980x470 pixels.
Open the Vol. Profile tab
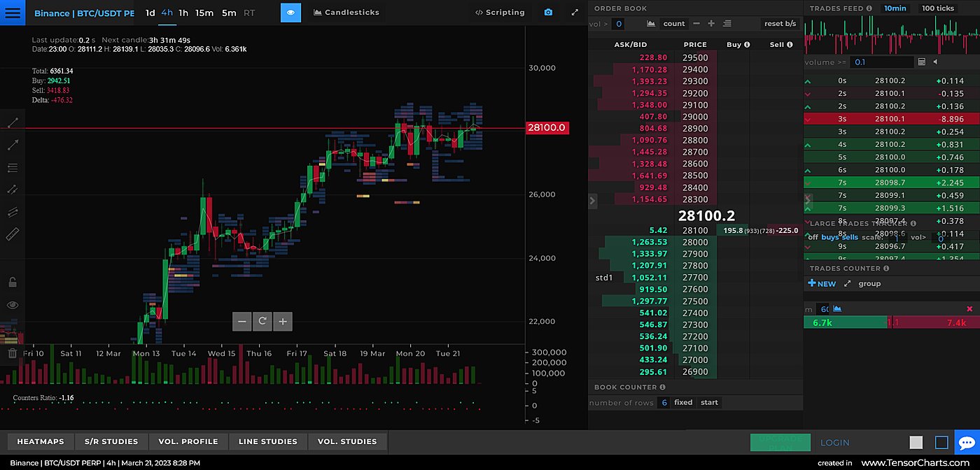(188, 441)
